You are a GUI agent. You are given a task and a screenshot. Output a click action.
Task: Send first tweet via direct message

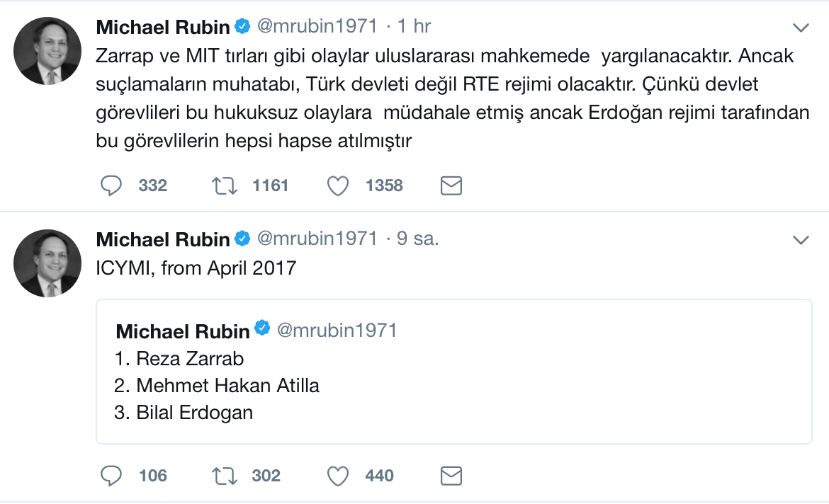coord(451,185)
